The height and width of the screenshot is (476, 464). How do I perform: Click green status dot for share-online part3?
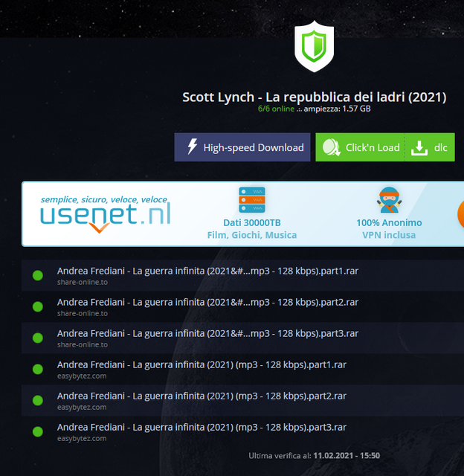coord(38,338)
